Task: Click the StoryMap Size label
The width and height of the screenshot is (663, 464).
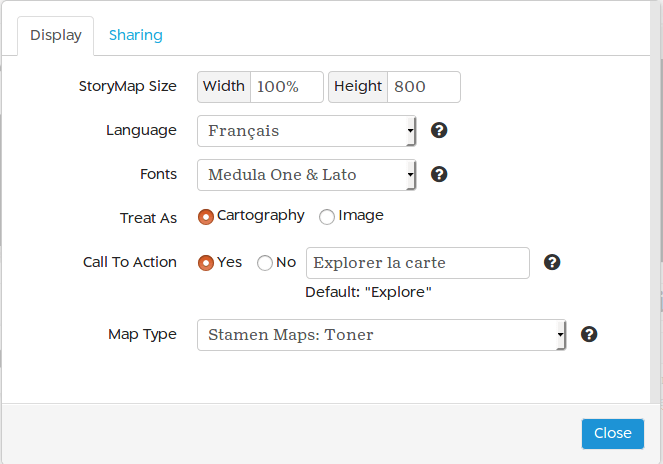Action: [x=128, y=86]
